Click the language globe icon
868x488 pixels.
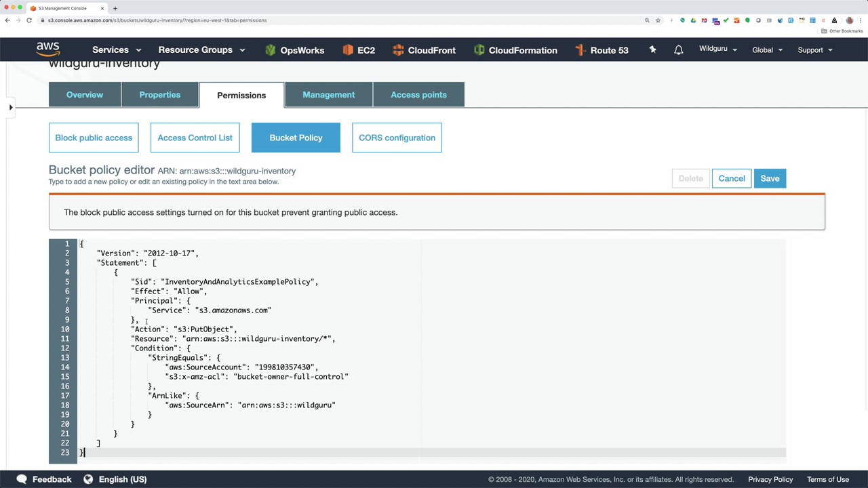(x=88, y=479)
